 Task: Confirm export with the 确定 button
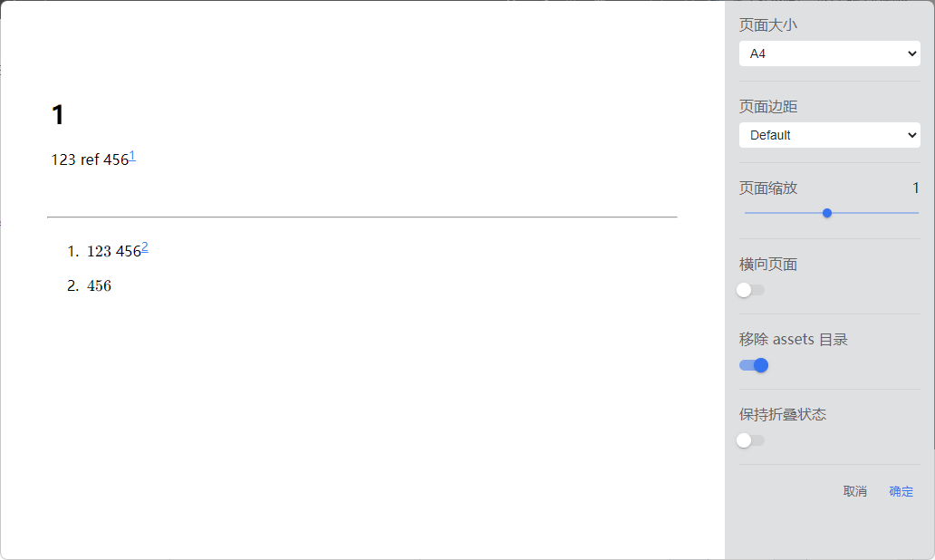901,491
